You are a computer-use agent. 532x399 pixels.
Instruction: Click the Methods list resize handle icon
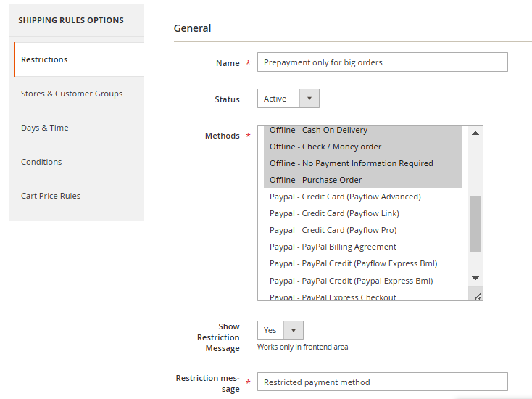[x=478, y=297]
